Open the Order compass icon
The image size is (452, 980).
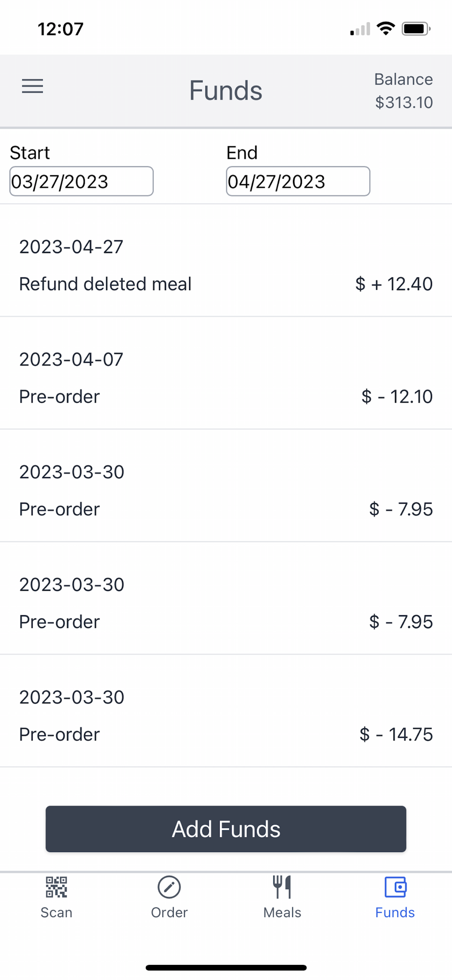(169, 887)
